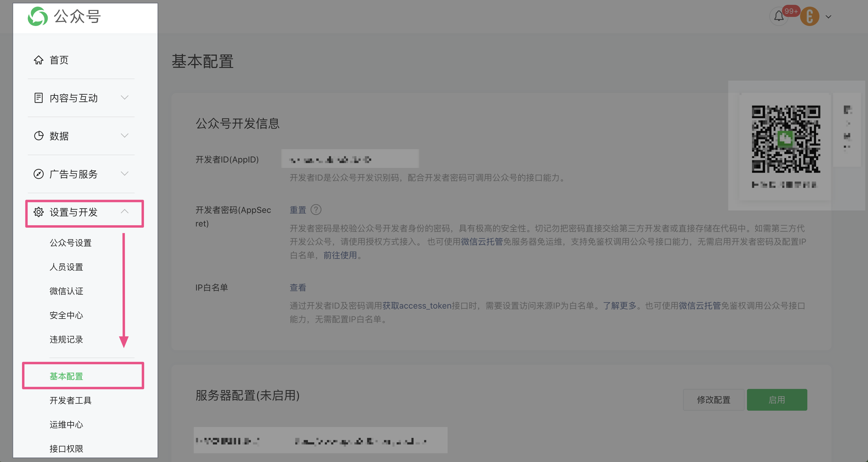The image size is (868, 462).
Task: Click the notification bell icon
Action: click(x=778, y=16)
